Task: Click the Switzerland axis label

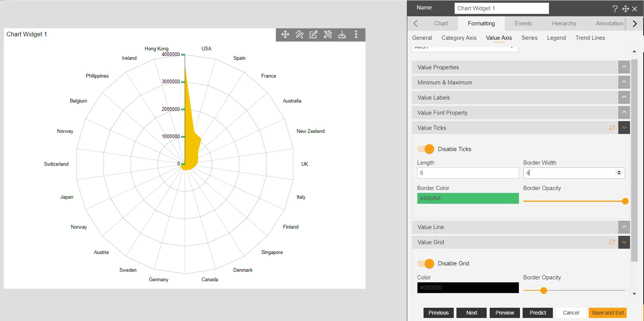Action: coord(56,164)
